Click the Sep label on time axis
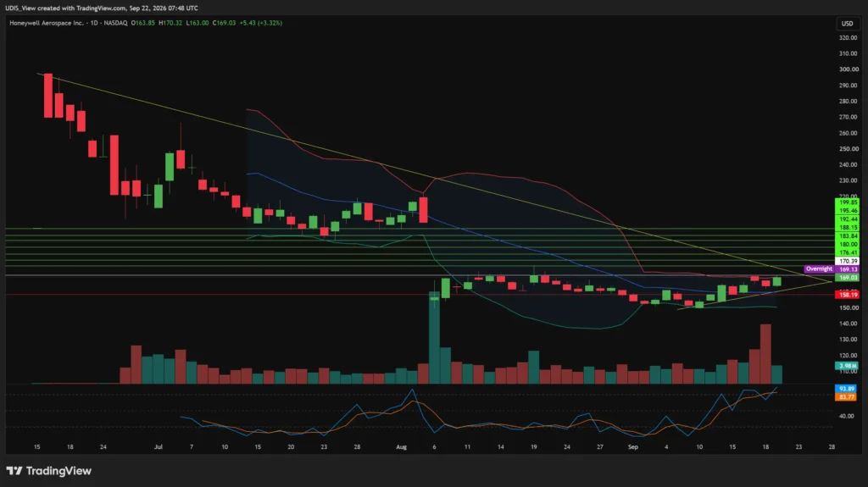The image size is (868, 487). point(632,447)
